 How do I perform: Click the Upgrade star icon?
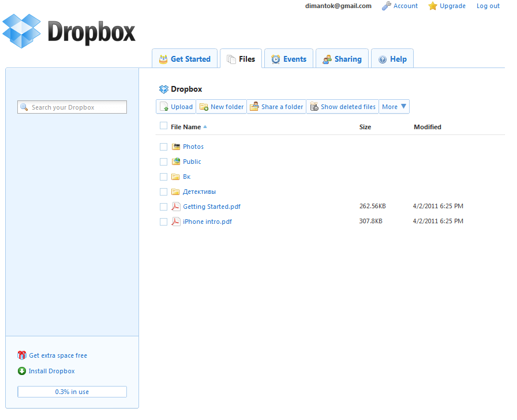click(x=433, y=6)
